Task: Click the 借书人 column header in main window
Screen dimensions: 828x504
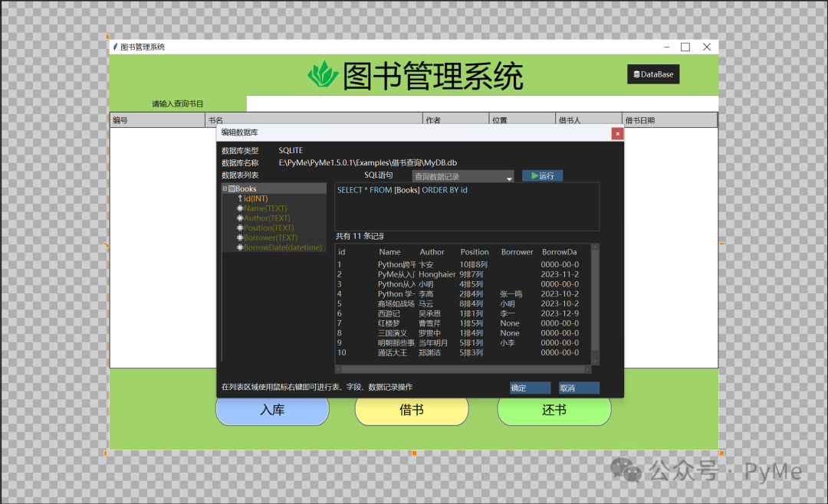Action: pyautogui.click(x=589, y=119)
